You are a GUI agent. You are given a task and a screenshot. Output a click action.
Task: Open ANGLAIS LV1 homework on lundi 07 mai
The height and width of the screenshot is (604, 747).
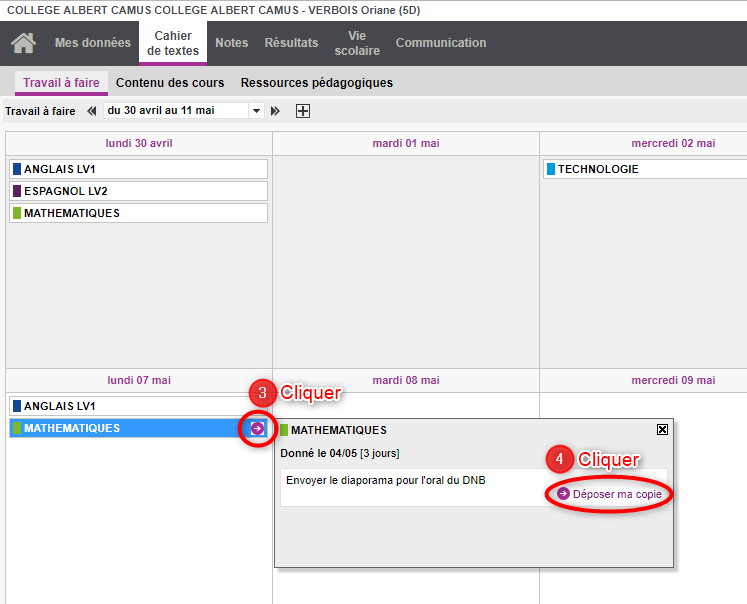coord(138,406)
